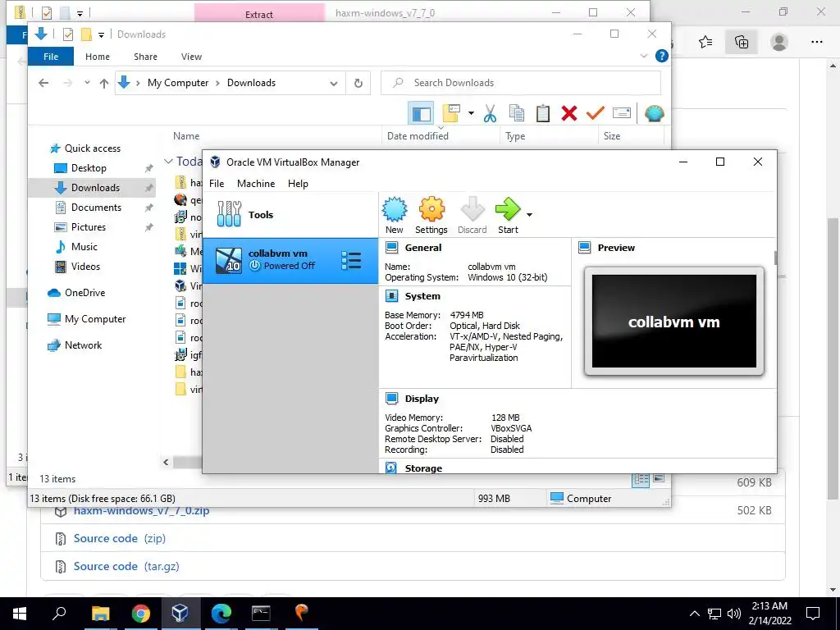Screen dimensions: 840x630
Task: Go up one folder level in Explorer
Action: point(104,83)
